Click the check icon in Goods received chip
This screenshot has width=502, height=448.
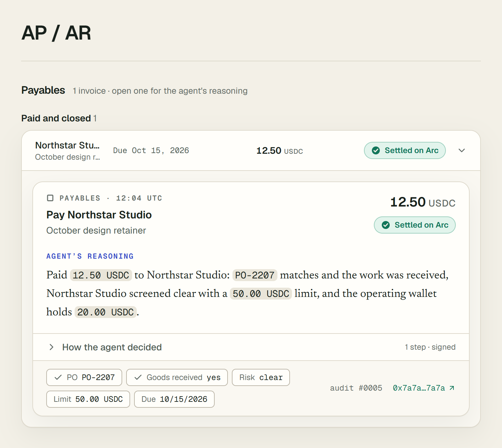click(138, 377)
